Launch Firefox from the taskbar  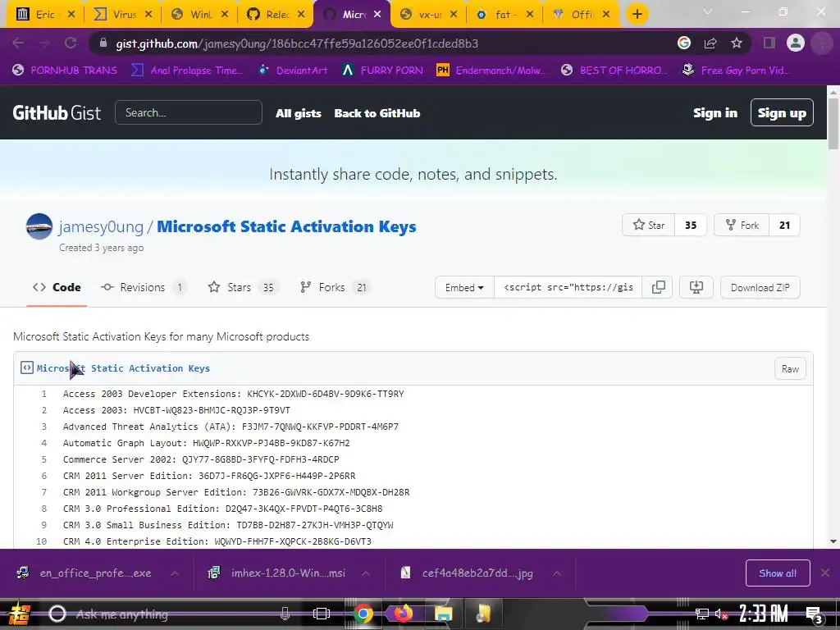(403, 614)
